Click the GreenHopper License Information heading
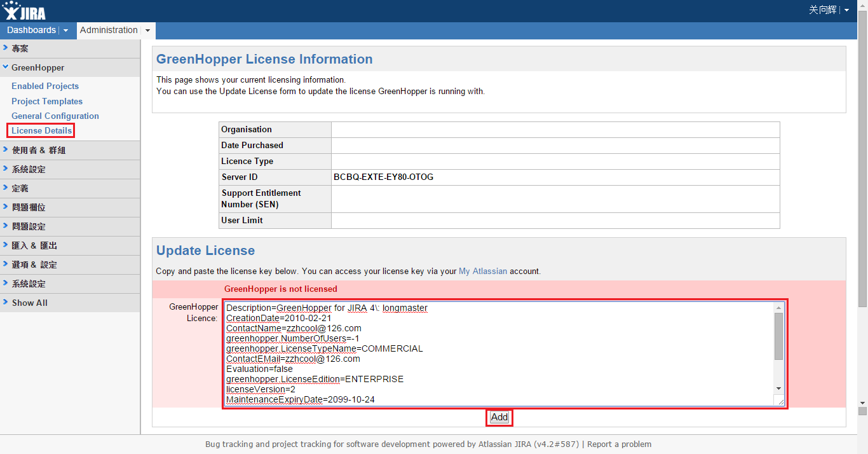 pyautogui.click(x=264, y=59)
